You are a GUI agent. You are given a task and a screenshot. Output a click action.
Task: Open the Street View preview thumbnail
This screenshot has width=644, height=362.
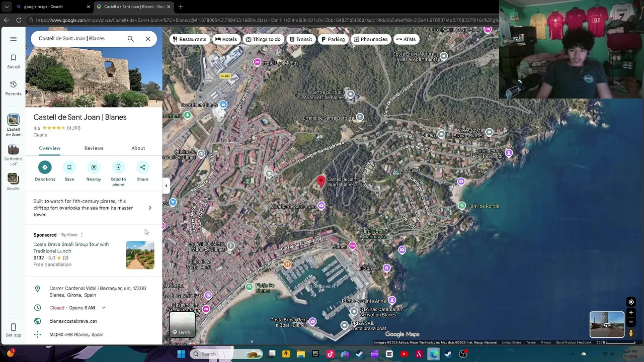(x=607, y=324)
